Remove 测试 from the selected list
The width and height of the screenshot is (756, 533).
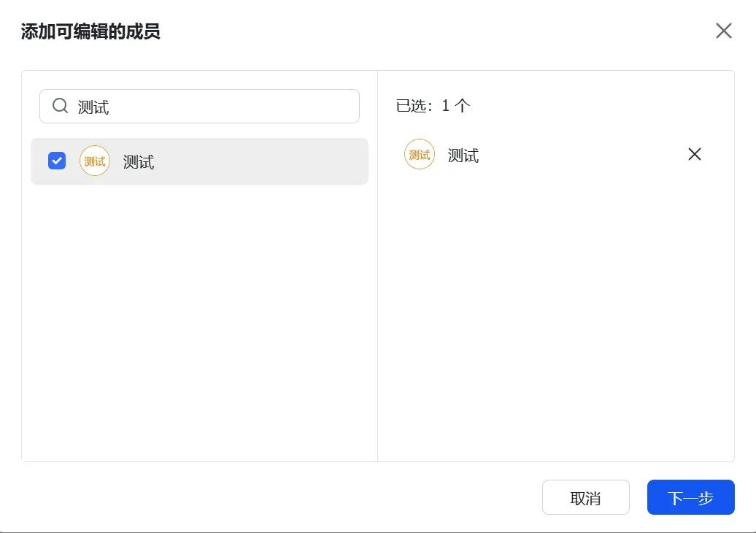[694, 154]
